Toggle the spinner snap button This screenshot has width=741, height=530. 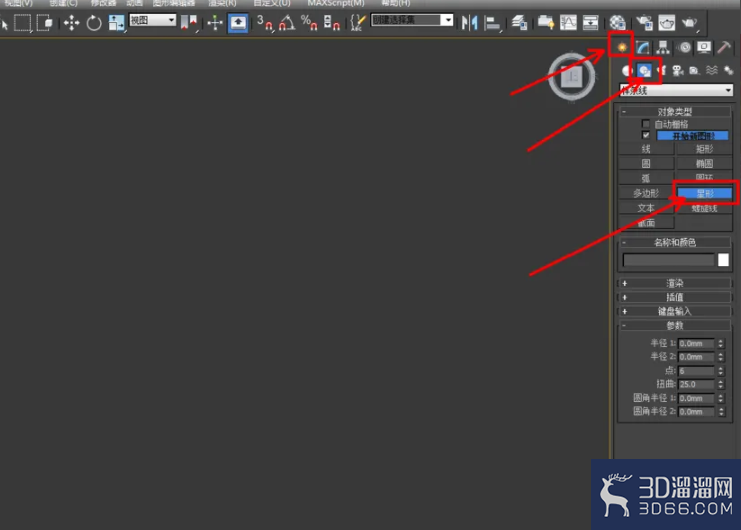pyautogui.click(x=332, y=22)
